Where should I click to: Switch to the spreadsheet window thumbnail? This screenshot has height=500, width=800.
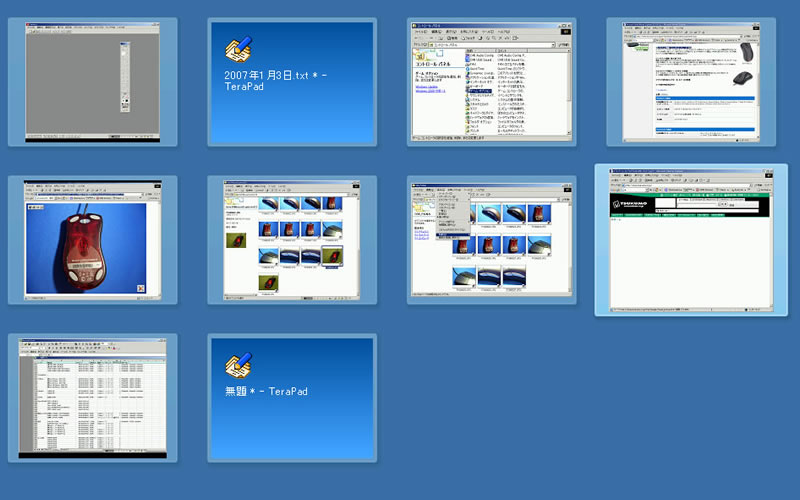[x=92, y=398]
